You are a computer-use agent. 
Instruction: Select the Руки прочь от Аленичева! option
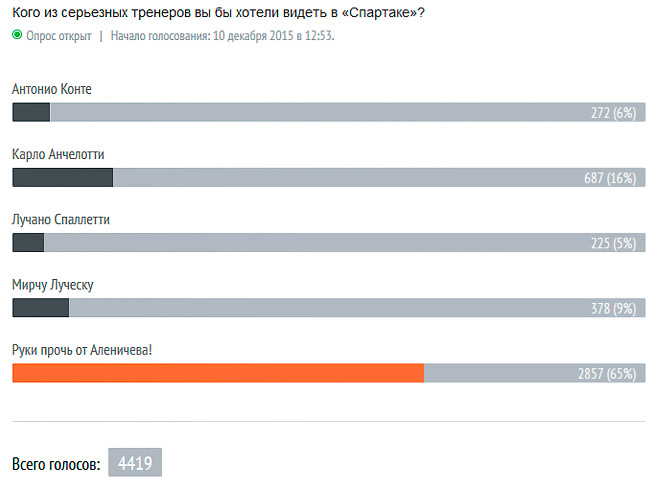[x=82, y=350]
